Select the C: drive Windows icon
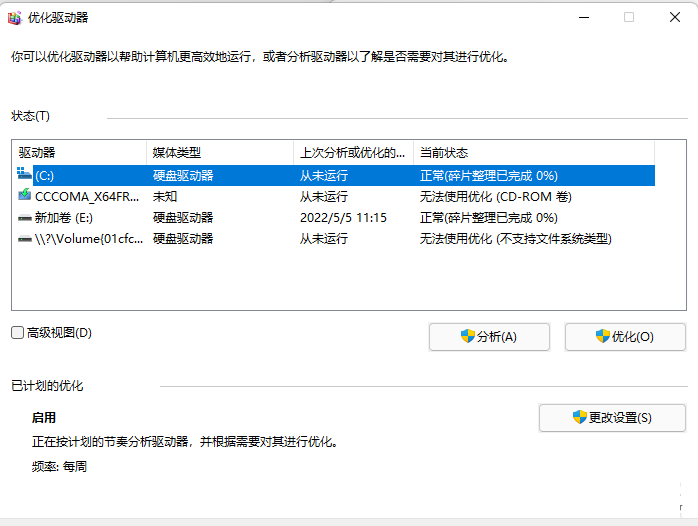 tap(24, 173)
